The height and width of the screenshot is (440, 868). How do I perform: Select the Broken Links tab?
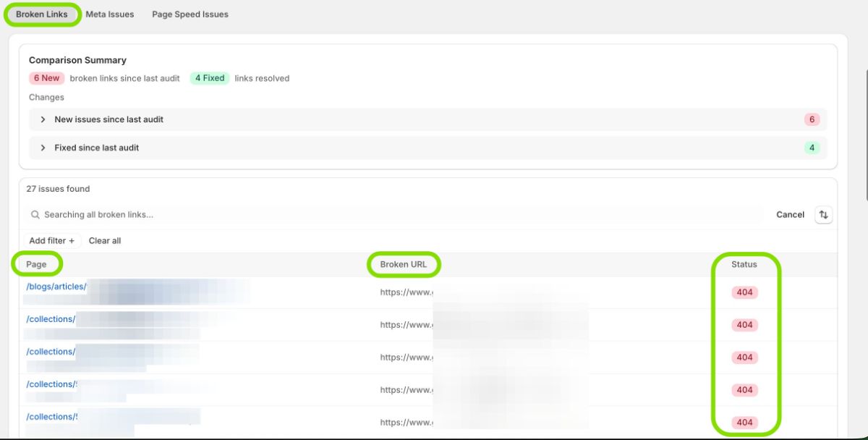point(42,14)
